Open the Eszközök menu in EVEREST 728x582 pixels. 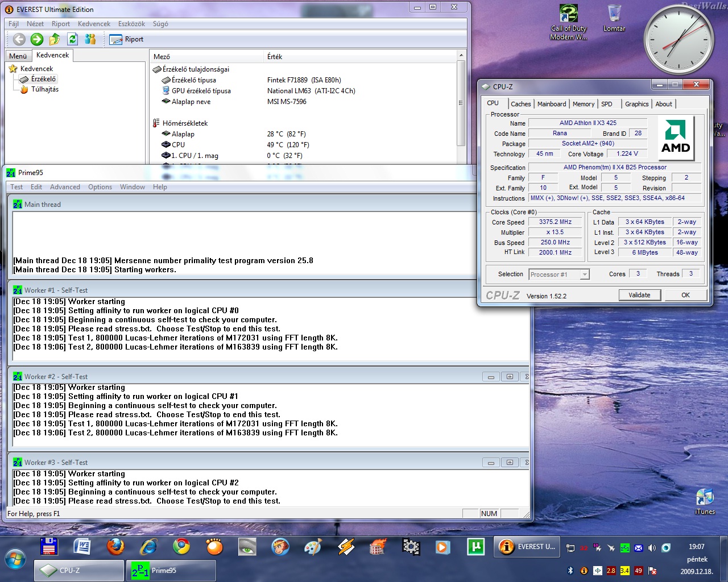coord(131,24)
